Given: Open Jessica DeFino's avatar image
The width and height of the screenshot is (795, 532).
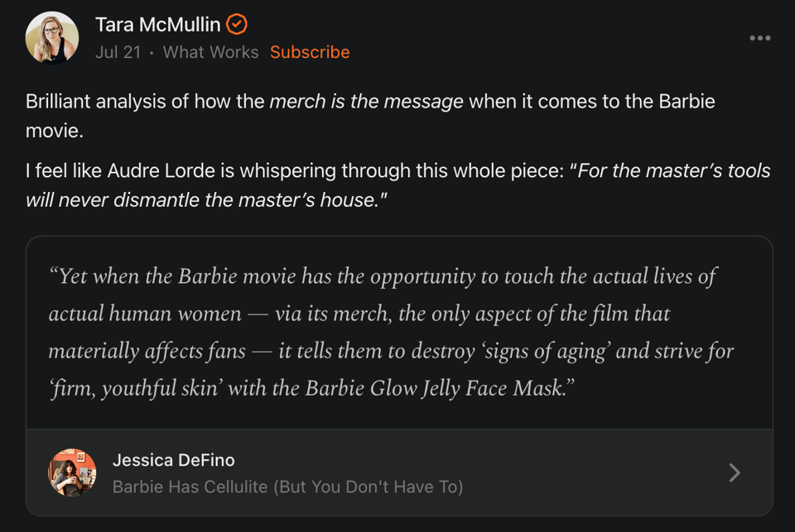Looking at the screenshot, I should click(x=72, y=472).
